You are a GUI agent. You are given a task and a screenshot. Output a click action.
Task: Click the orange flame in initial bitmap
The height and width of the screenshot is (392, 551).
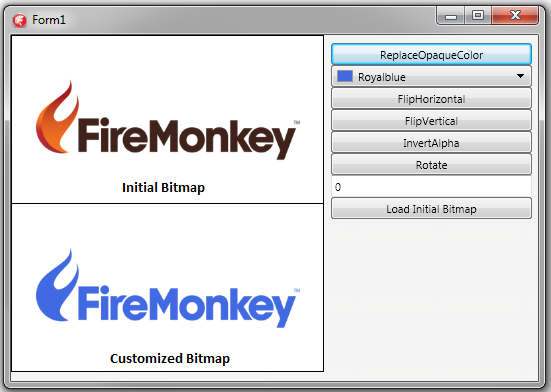coord(56,118)
